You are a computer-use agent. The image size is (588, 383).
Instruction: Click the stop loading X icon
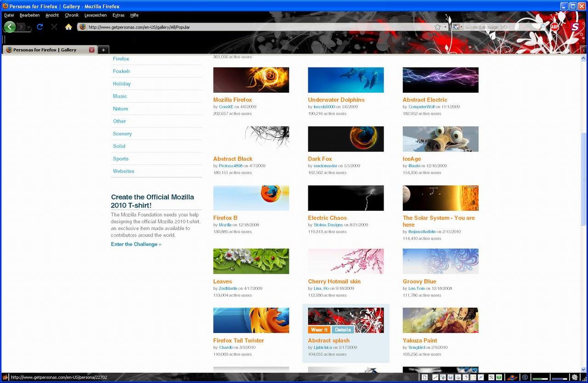pos(54,27)
